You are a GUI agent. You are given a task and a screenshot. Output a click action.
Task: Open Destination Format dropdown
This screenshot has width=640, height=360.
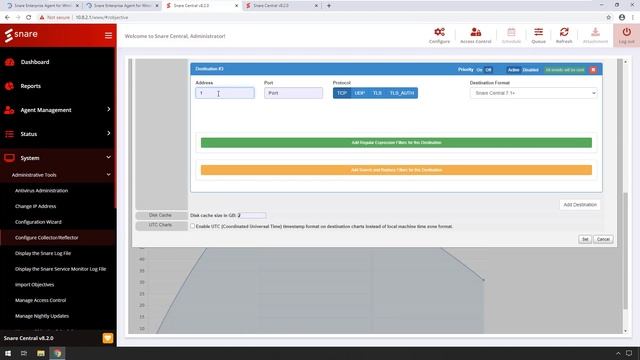tap(533, 93)
